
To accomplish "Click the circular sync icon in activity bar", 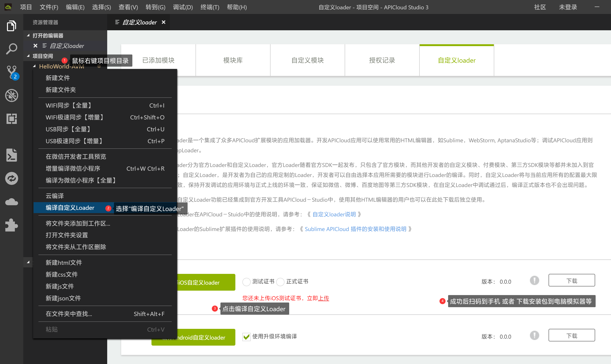I will [11, 178].
